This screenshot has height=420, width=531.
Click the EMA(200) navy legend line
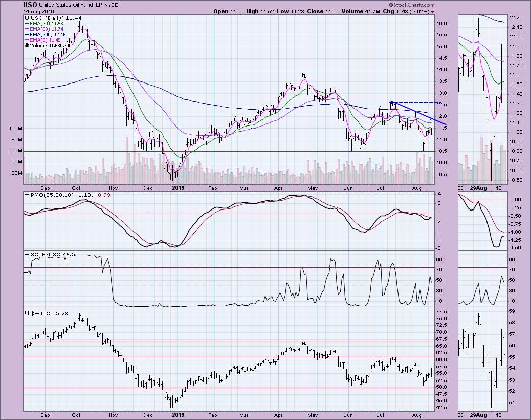[x=27, y=34]
